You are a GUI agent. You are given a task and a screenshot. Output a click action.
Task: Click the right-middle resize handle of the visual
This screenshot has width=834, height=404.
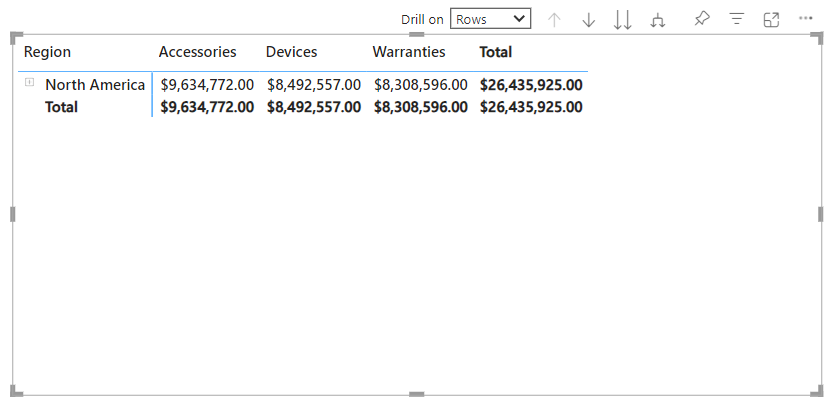pyautogui.click(x=821, y=215)
